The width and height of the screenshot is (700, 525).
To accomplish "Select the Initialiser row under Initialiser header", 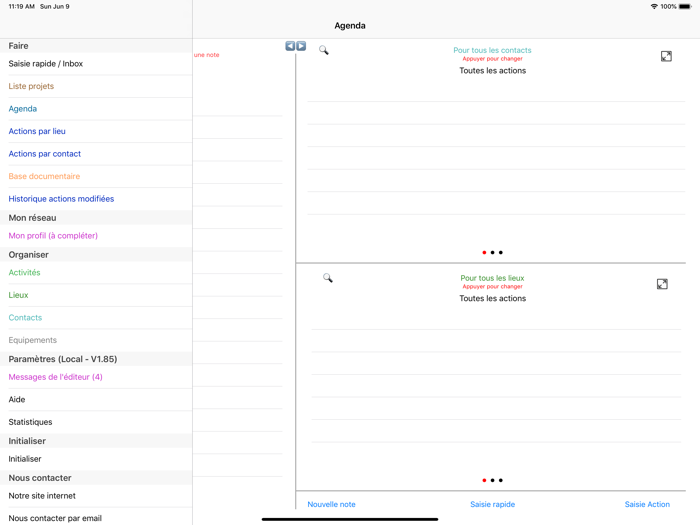I will point(96,459).
